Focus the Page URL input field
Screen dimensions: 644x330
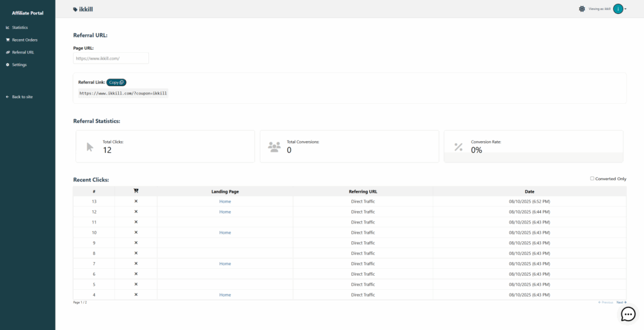tap(111, 58)
